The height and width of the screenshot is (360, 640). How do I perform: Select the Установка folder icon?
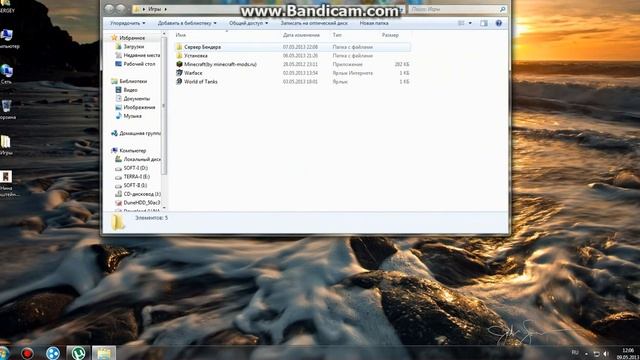pyautogui.click(x=179, y=56)
